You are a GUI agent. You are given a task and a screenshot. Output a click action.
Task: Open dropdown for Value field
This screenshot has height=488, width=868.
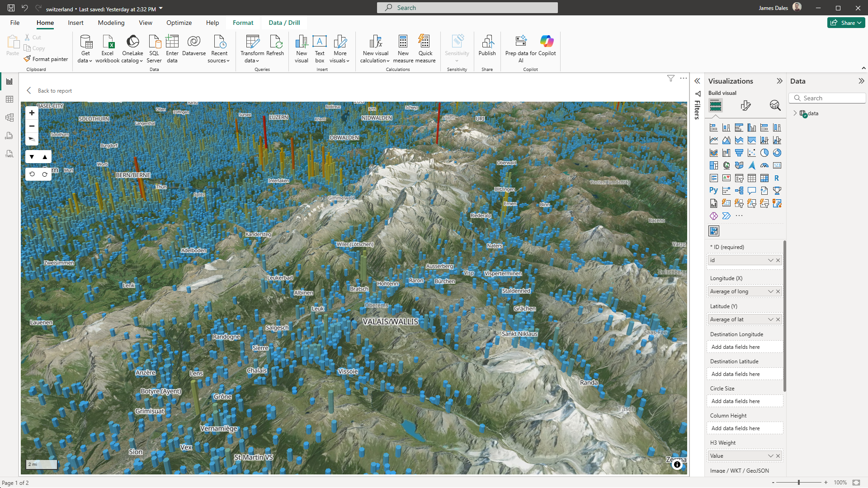click(771, 456)
